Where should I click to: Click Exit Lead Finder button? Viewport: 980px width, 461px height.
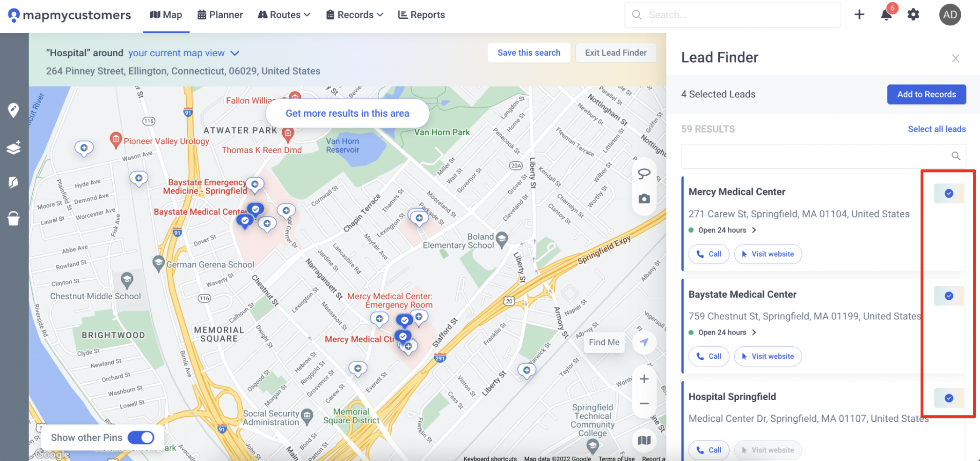click(616, 53)
